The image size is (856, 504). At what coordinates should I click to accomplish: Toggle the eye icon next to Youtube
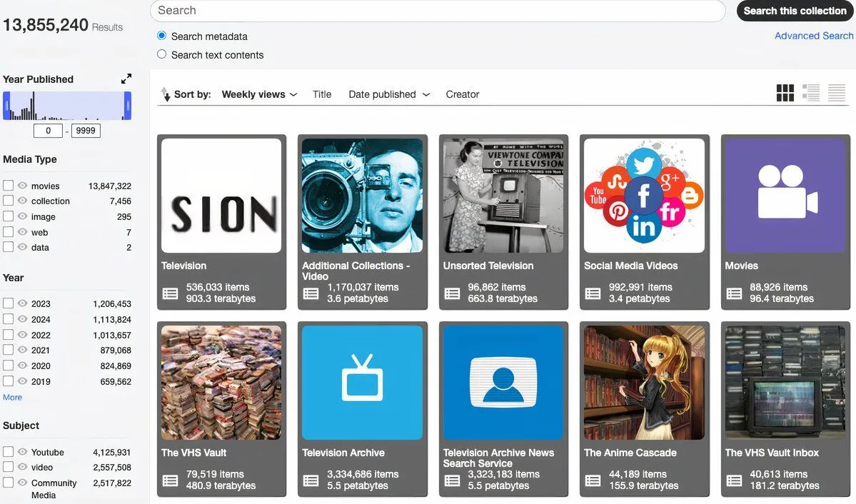tap(23, 452)
